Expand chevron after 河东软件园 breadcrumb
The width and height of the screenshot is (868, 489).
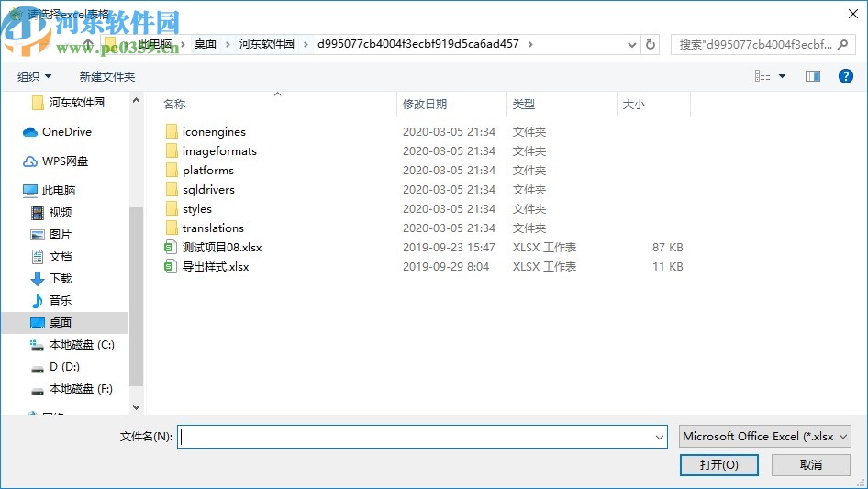pyautogui.click(x=306, y=44)
